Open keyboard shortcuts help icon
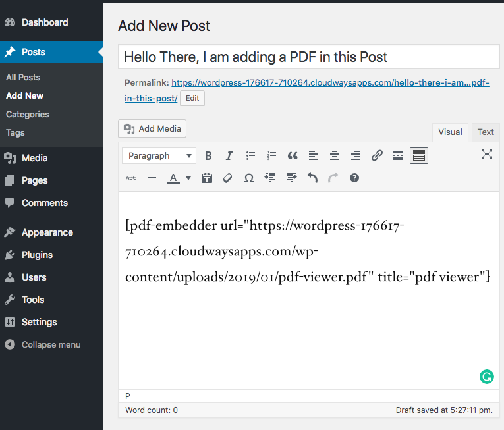This screenshot has width=504, height=430. [x=354, y=178]
